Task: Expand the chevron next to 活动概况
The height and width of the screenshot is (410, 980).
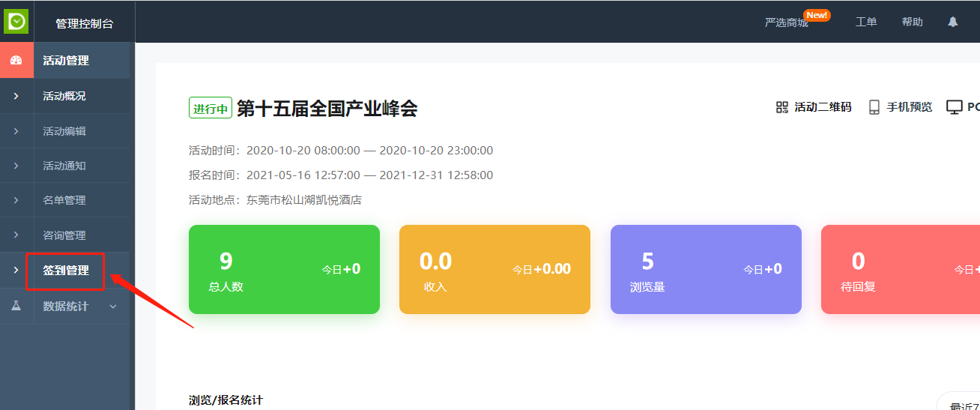Action: [16, 96]
